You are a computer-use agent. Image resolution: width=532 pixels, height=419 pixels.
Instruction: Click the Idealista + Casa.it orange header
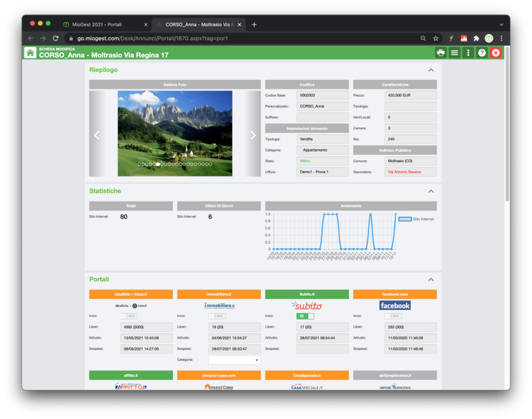click(x=131, y=294)
